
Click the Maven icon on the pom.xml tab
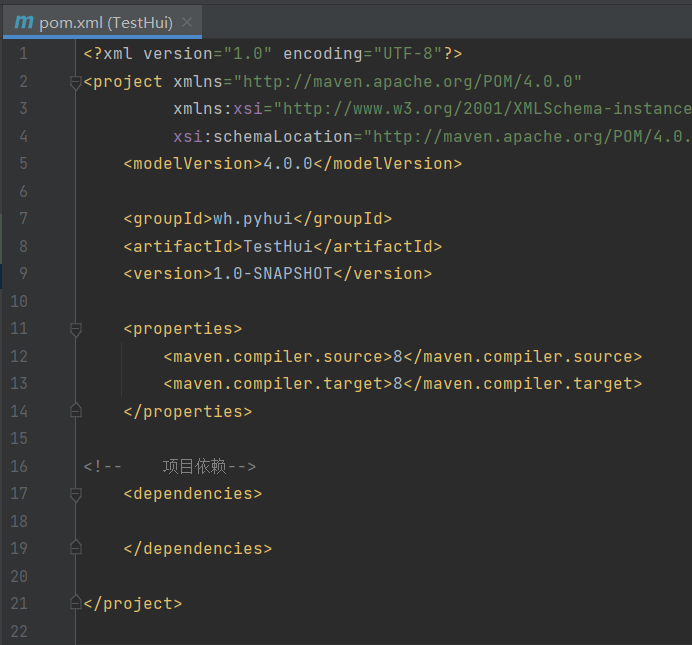pos(24,22)
